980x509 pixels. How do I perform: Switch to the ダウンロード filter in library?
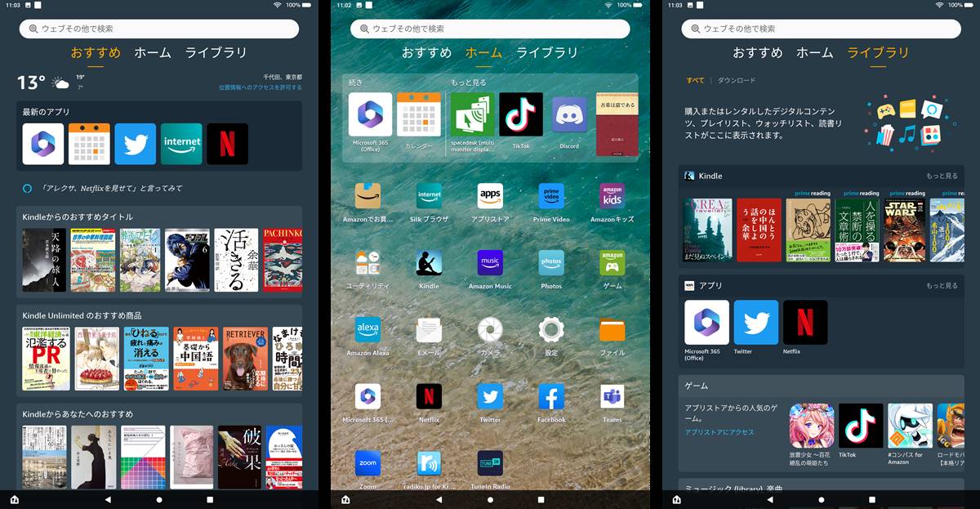click(737, 81)
